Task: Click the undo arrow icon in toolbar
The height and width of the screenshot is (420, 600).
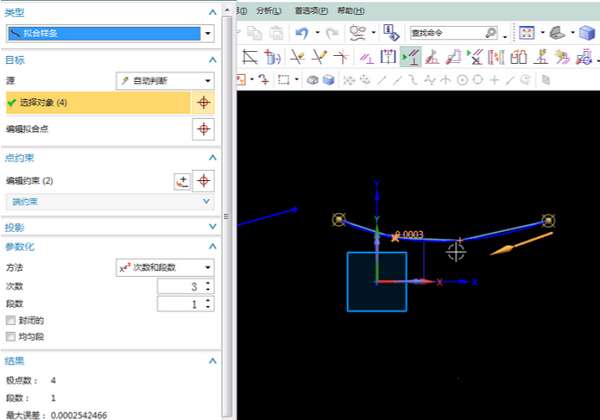Action: [x=301, y=32]
